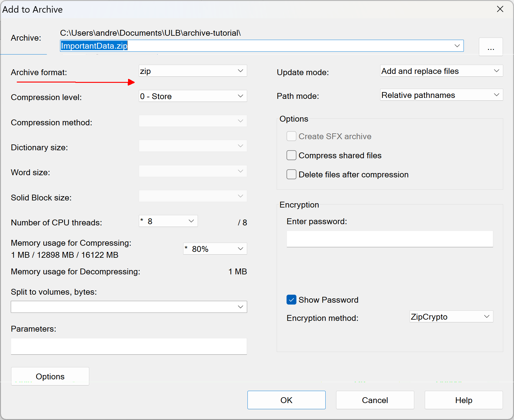Image resolution: width=514 pixels, height=420 pixels.
Task: Change the Path mode selection
Action: click(441, 95)
